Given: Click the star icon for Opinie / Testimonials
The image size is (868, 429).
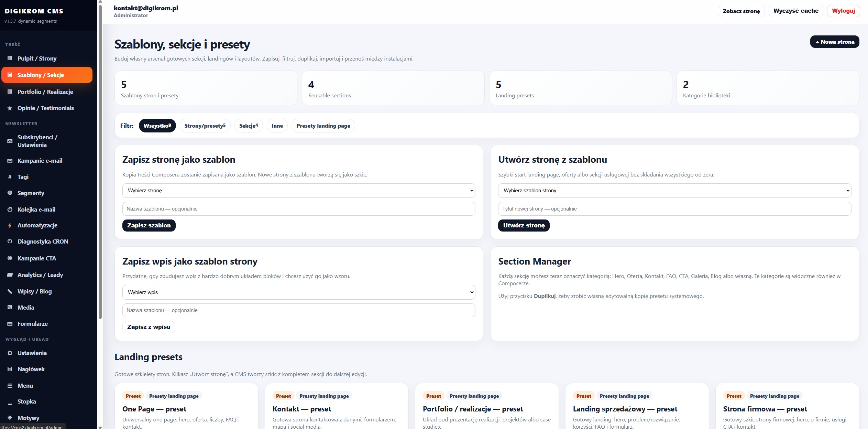Looking at the screenshot, I should tap(10, 108).
